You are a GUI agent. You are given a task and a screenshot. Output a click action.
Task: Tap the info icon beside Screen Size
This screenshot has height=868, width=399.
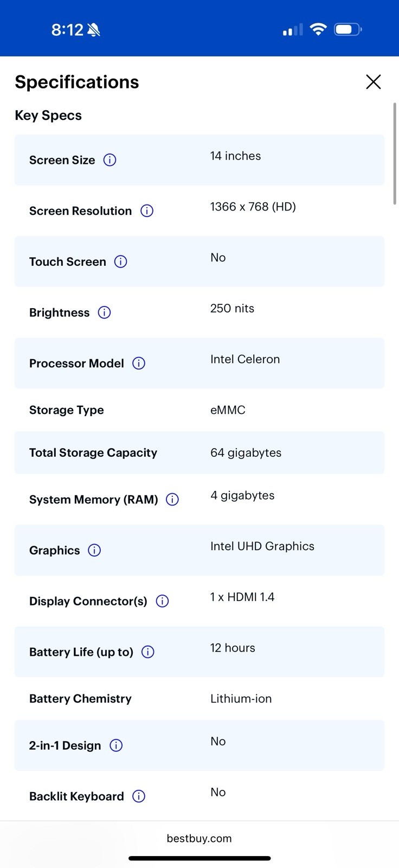tap(110, 160)
